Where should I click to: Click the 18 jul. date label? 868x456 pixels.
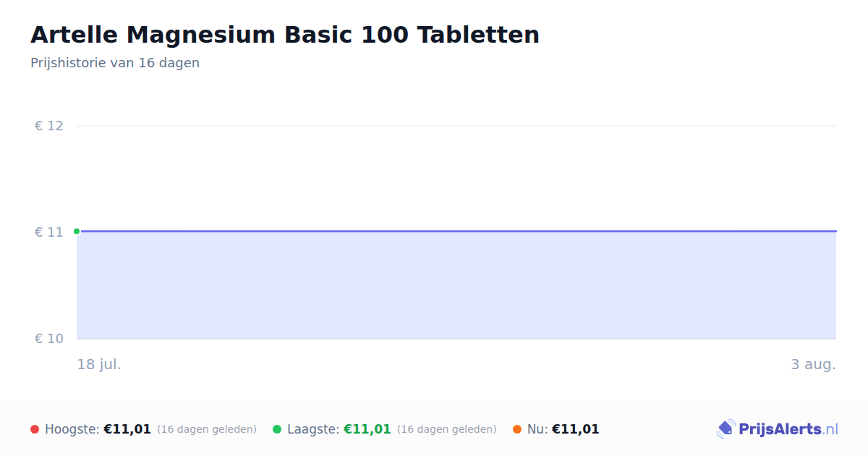click(x=99, y=364)
